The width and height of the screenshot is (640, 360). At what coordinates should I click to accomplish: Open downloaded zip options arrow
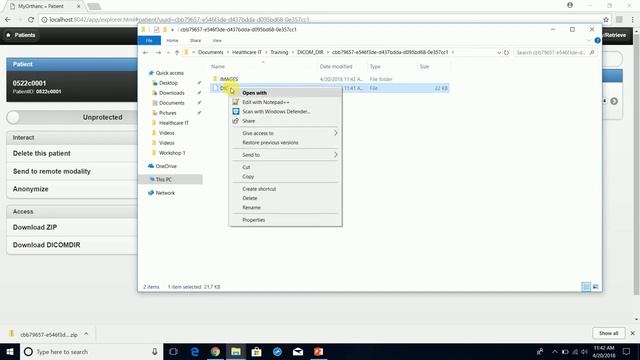[x=86, y=334]
